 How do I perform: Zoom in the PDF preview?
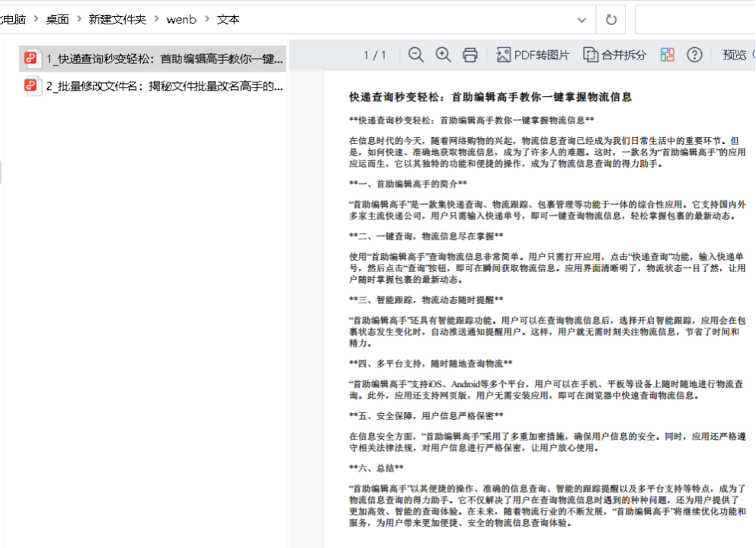click(443, 55)
